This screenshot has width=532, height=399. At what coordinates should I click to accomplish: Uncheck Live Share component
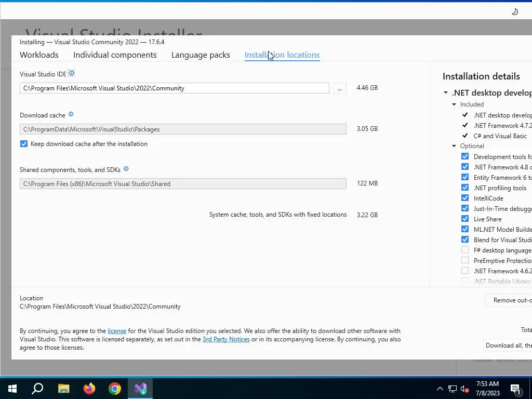tap(465, 219)
